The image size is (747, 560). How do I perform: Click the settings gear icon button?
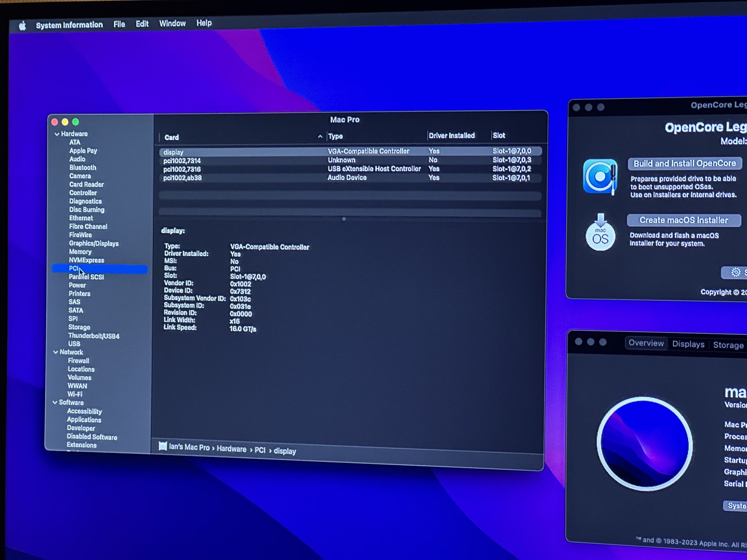735,272
